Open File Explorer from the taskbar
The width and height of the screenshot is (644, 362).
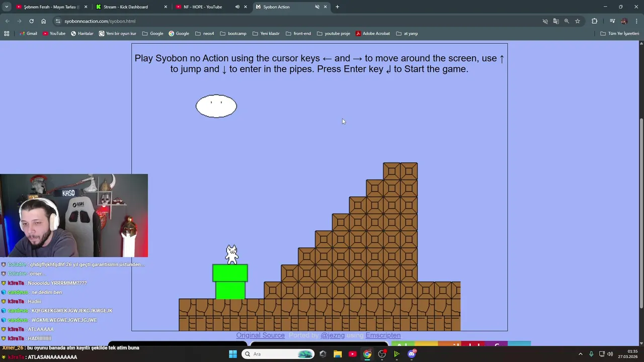(338, 354)
